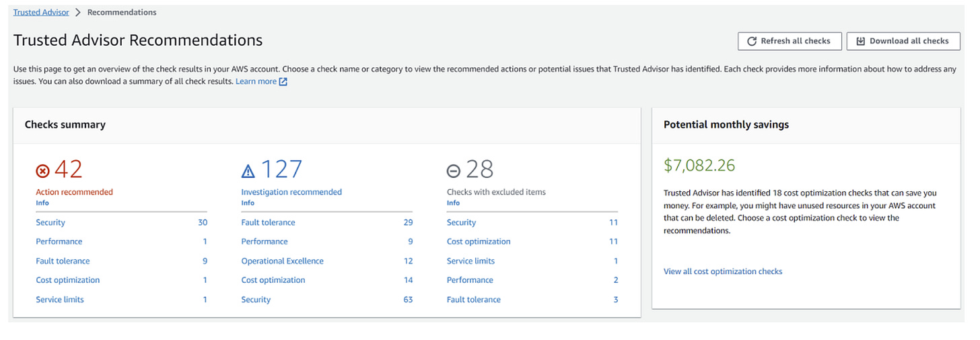The width and height of the screenshot is (980, 340).
Task: Click Investigation recommended blue label
Action: 291,192
